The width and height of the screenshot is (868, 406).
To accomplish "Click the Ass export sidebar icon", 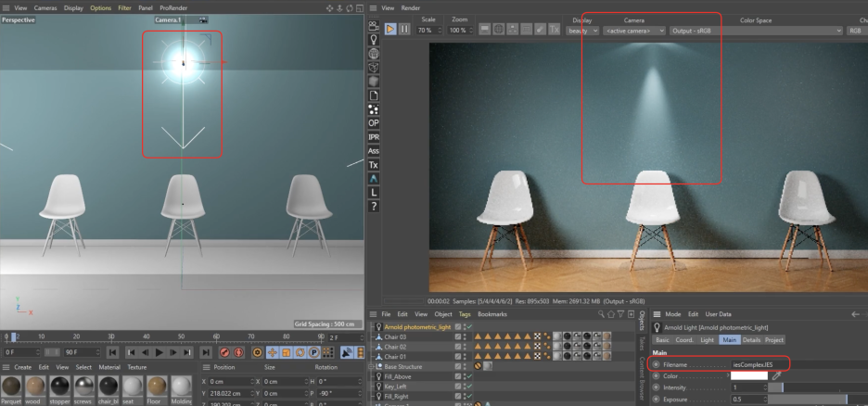I will pos(374,150).
